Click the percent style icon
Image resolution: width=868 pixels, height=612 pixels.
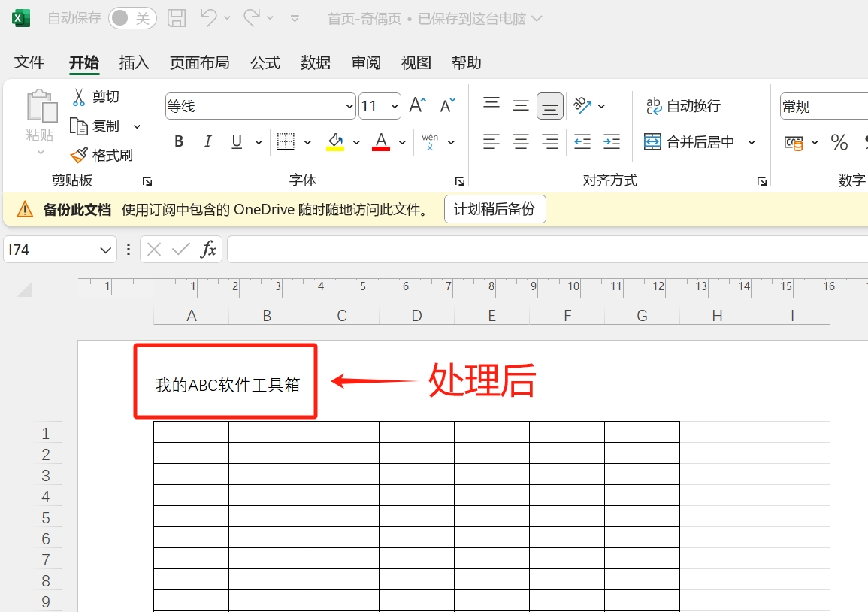point(839,142)
